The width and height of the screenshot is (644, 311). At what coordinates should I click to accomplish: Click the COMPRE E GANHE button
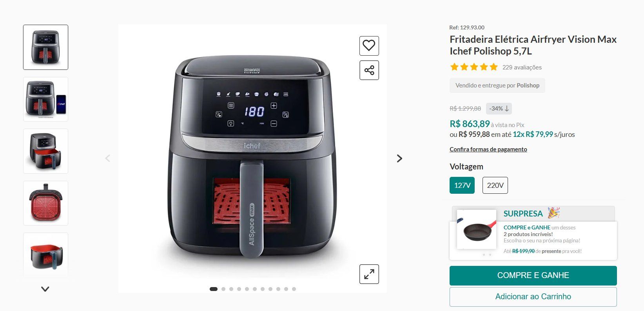pos(533,276)
